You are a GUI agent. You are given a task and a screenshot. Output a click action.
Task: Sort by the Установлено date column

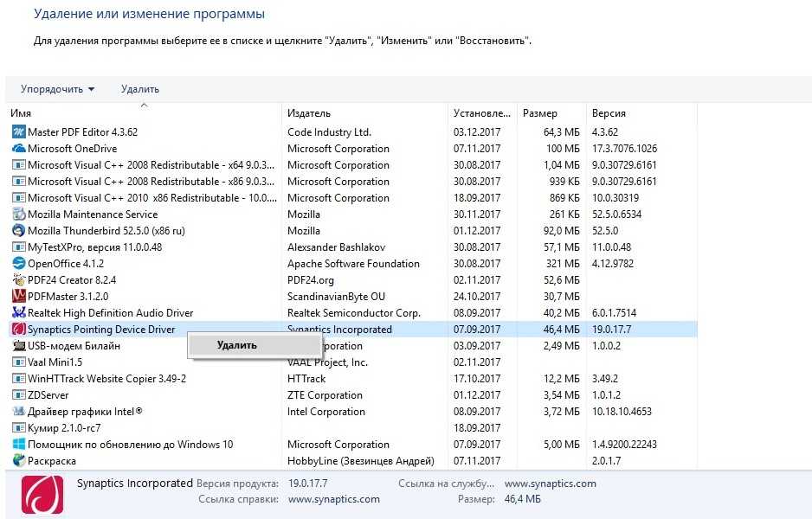482,113
